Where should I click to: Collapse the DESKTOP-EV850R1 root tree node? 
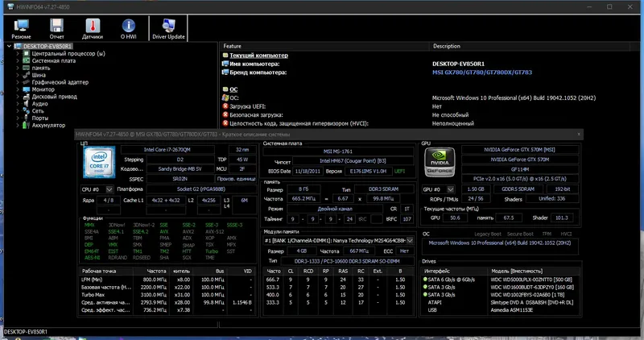click(x=9, y=46)
